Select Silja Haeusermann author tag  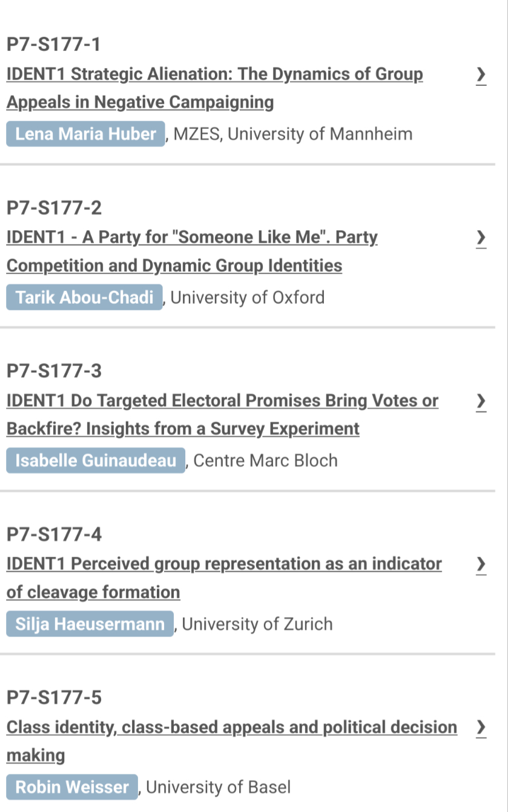90,624
